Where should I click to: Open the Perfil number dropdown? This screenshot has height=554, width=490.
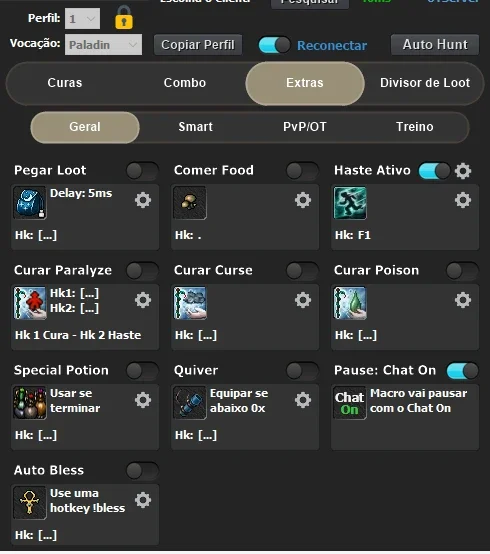(x=82, y=18)
